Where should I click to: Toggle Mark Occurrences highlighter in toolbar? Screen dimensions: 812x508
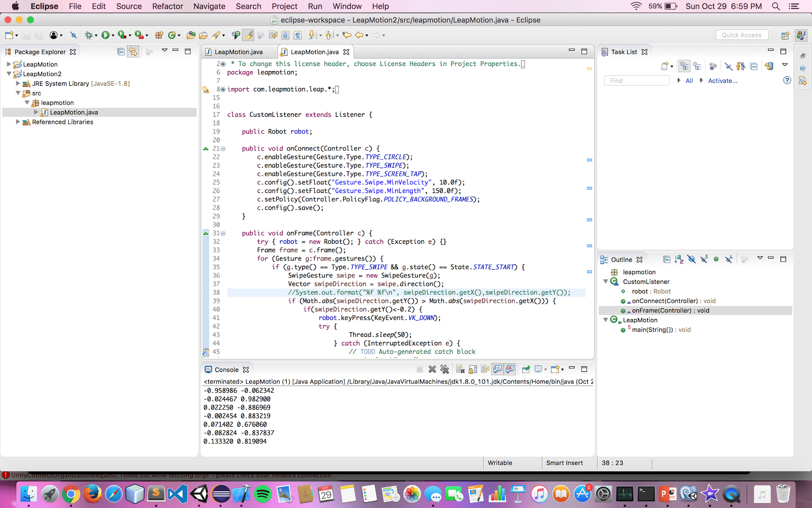[248, 35]
